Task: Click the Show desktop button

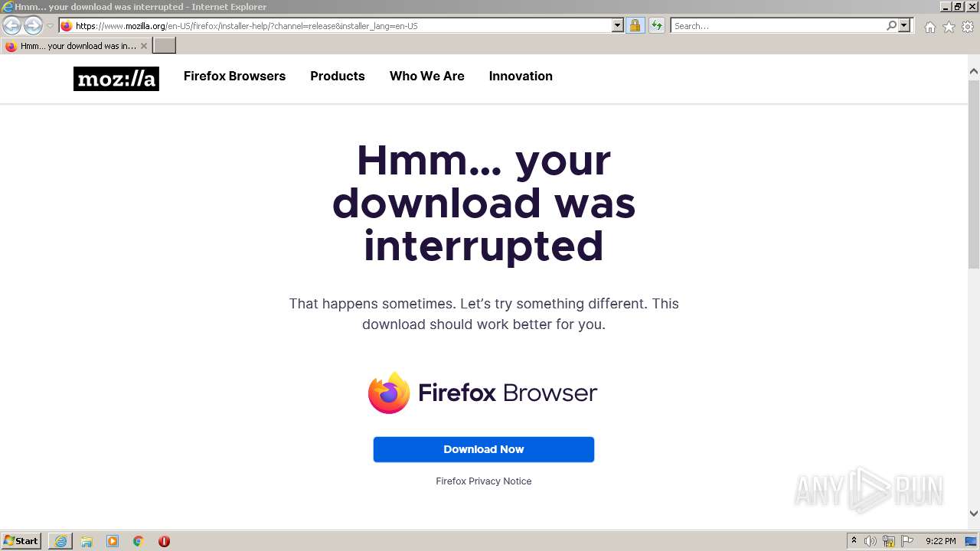Action: pyautogui.click(x=972, y=541)
